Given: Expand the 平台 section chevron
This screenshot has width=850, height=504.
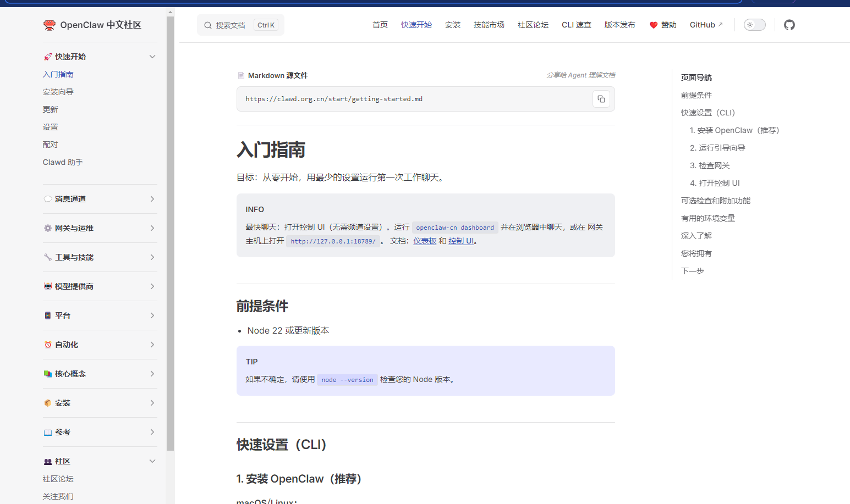Looking at the screenshot, I should pyautogui.click(x=152, y=315).
